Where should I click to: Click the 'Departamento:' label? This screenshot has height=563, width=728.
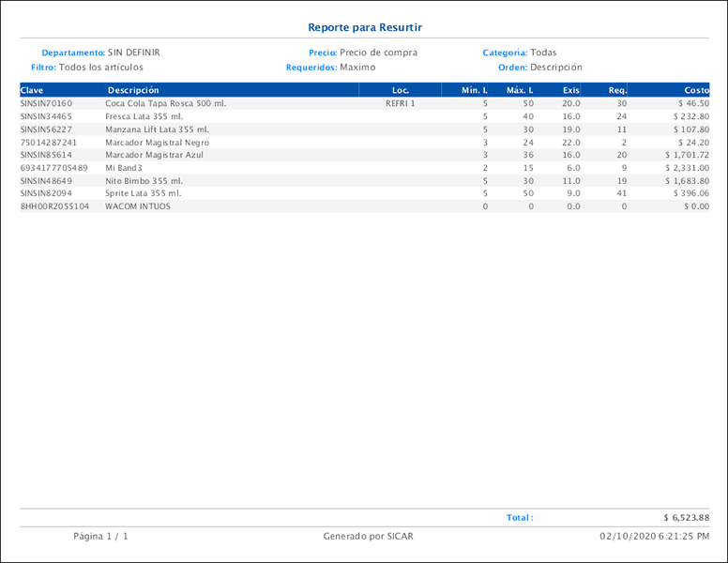73,53
